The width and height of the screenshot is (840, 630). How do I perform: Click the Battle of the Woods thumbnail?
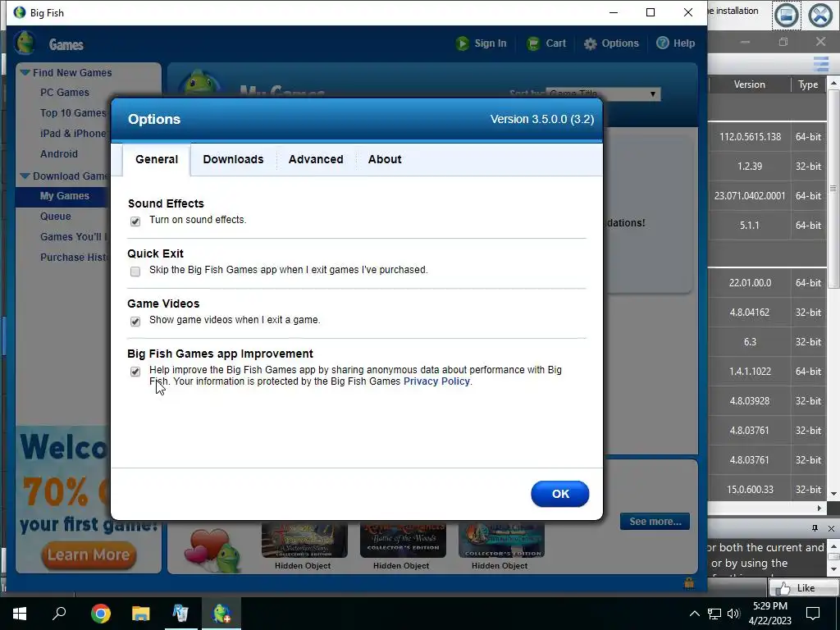coord(403,540)
